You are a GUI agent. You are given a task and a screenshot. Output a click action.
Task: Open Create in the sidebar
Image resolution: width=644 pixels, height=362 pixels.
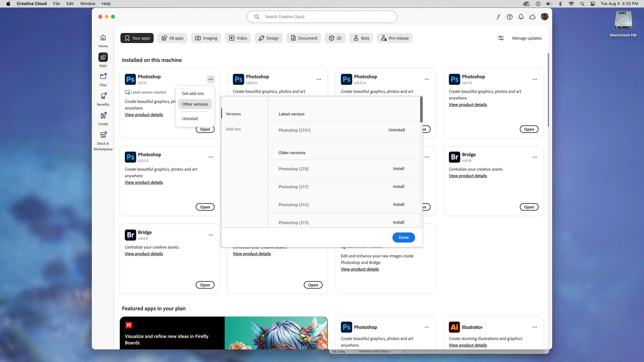[103, 119]
